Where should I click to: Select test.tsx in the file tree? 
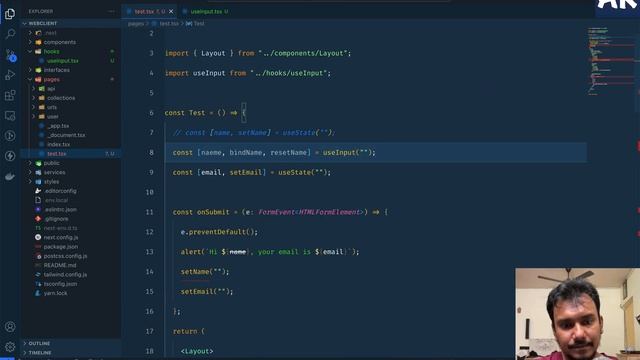click(x=71, y=154)
